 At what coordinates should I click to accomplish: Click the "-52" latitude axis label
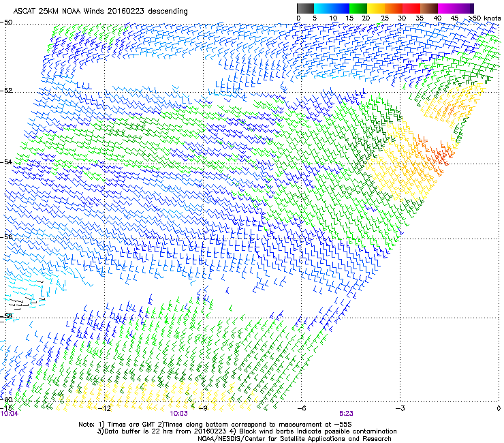pyautogui.click(x=6, y=91)
